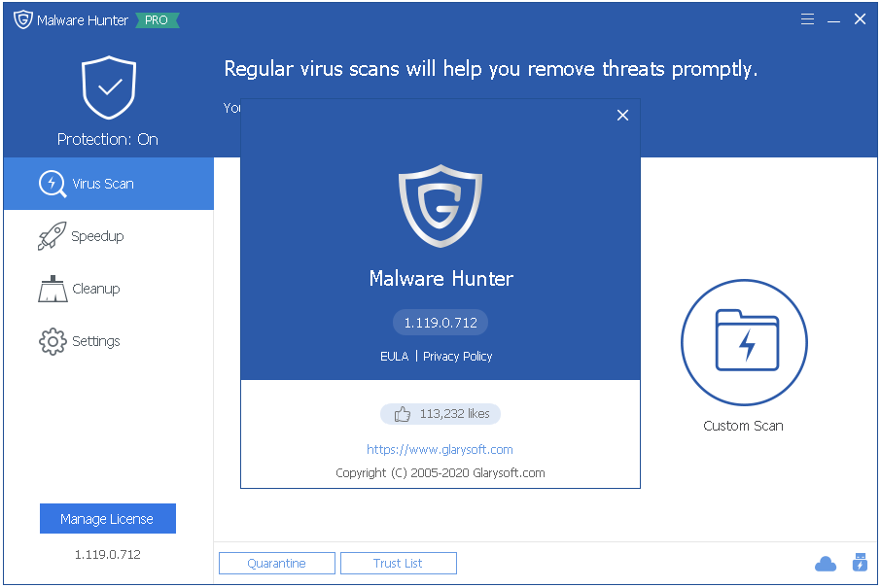
Task: Open the Cleanup section
Action: (109, 289)
